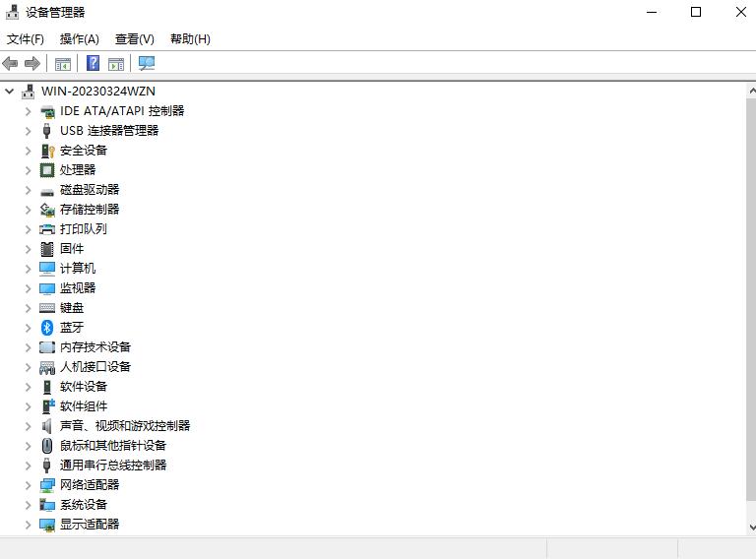Click the 蓝牙 Bluetooth icon
This screenshot has height=559, width=756.
click(47, 328)
